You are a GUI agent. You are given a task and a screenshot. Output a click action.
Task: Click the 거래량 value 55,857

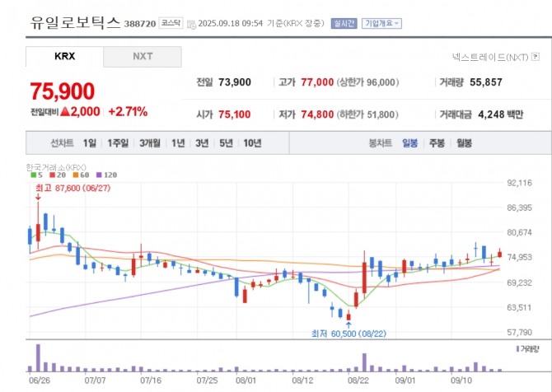click(486, 82)
